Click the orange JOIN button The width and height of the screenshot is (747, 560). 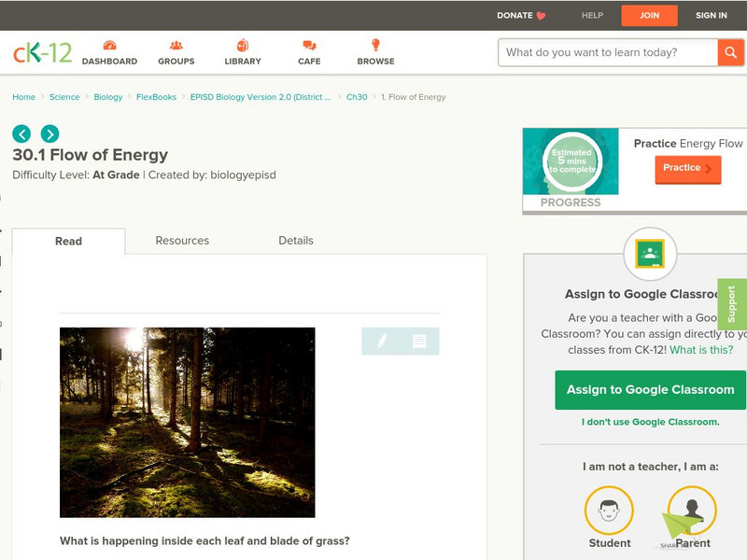coord(649,16)
